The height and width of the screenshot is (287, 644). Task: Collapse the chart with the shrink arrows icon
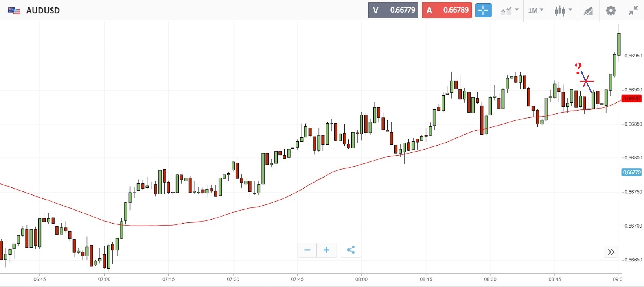pyautogui.click(x=633, y=11)
